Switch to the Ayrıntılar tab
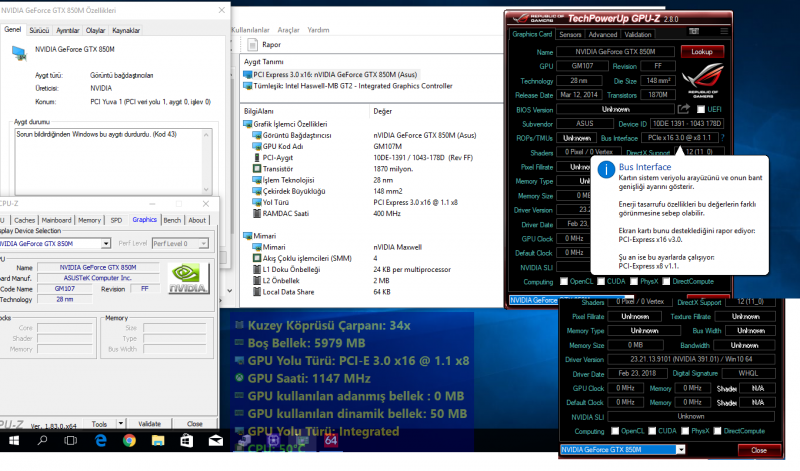Screen dimensions: 800x471 [x=67, y=30]
